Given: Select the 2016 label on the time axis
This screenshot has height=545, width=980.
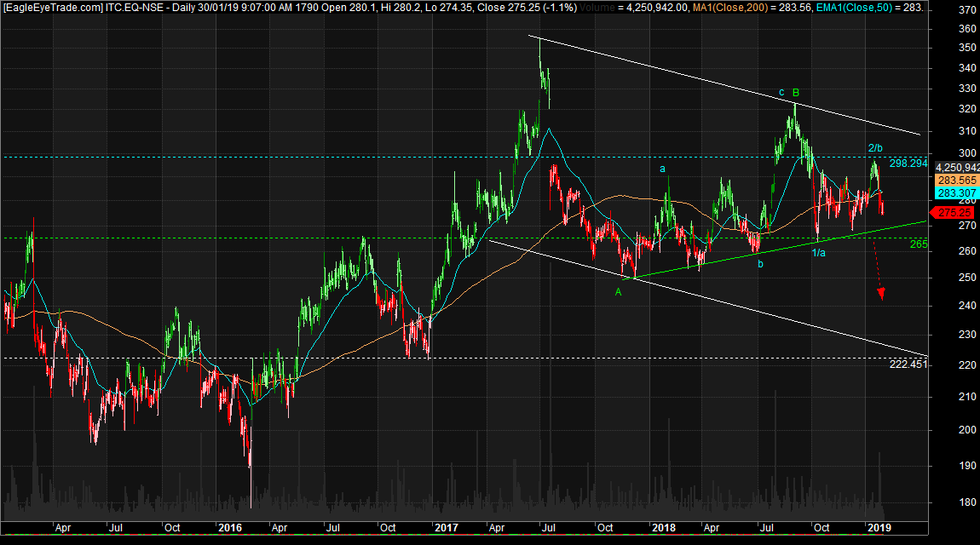Looking at the screenshot, I should [x=228, y=528].
